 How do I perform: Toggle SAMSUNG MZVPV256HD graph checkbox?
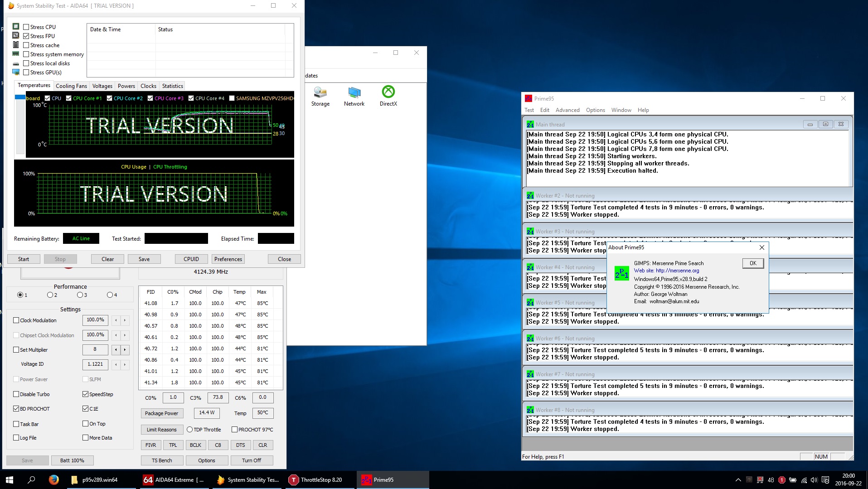tap(232, 98)
